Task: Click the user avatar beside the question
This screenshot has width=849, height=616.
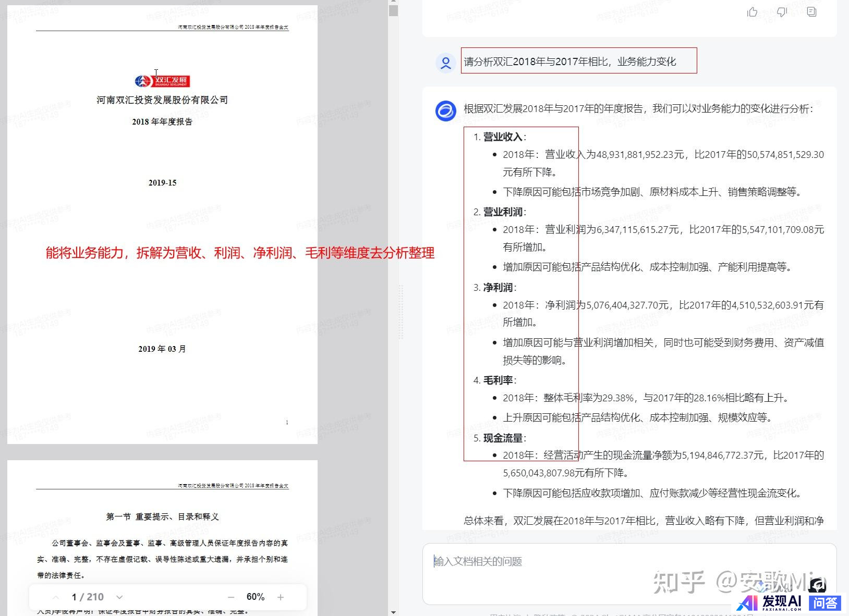Action: [x=446, y=63]
